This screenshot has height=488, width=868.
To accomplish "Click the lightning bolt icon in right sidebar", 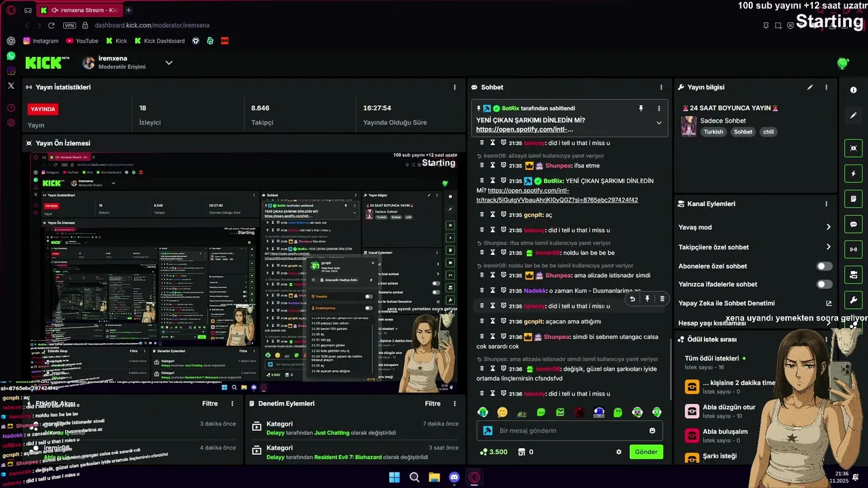I will point(853,174).
